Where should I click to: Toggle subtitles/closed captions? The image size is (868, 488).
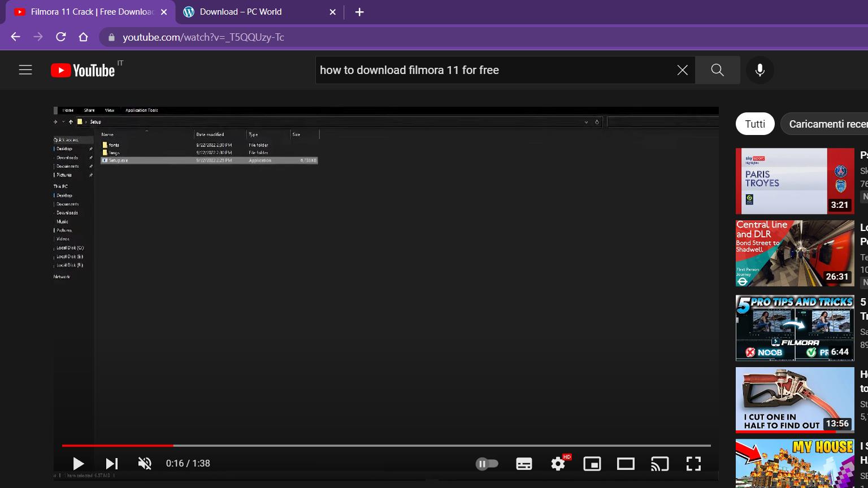point(524,464)
